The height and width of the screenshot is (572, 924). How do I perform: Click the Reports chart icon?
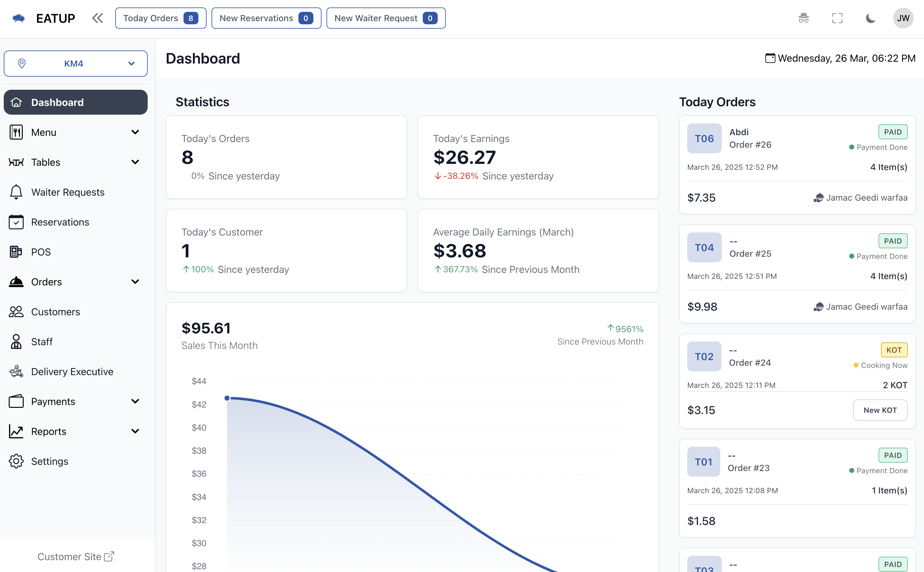16,431
